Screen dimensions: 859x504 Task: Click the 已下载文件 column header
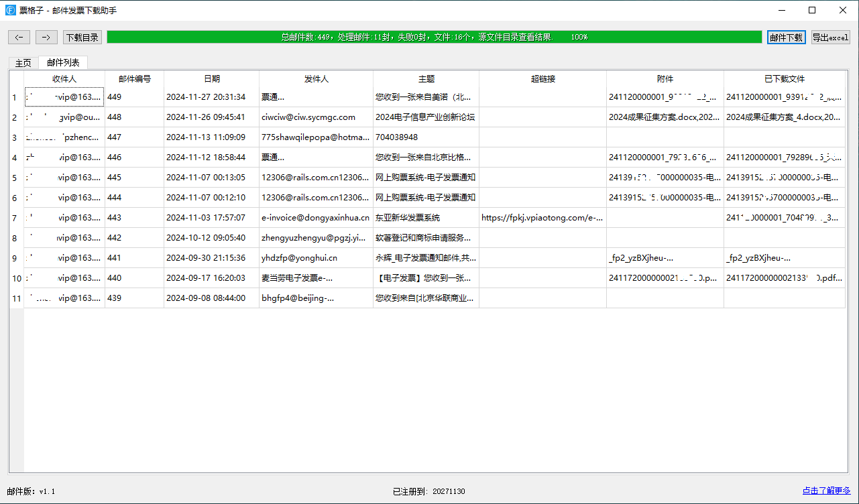[785, 78]
